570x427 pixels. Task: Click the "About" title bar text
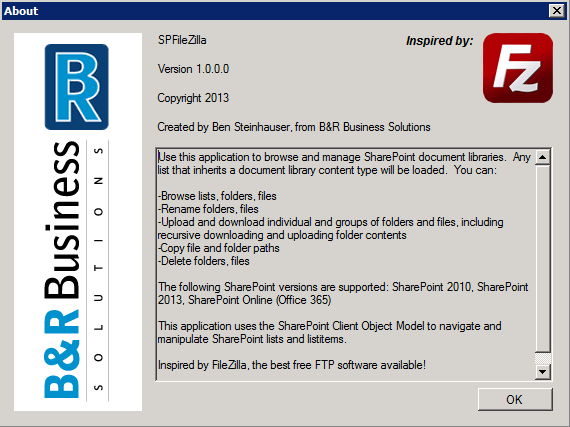coord(21,11)
